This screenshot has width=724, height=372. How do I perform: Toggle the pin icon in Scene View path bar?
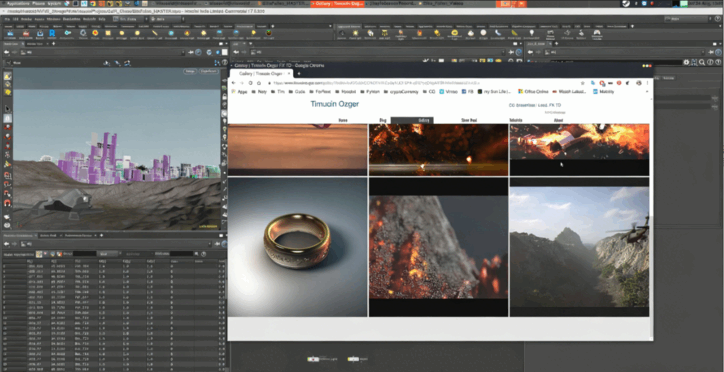pos(190,52)
